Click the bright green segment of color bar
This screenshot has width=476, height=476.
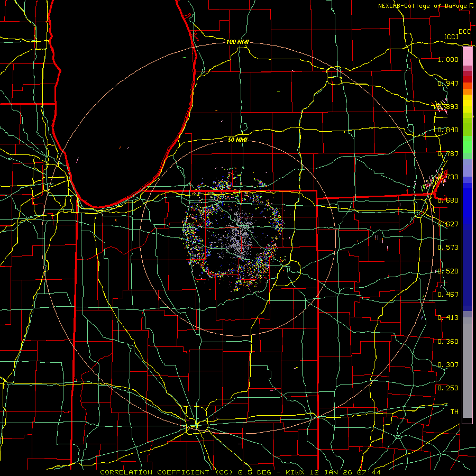point(467,144)
